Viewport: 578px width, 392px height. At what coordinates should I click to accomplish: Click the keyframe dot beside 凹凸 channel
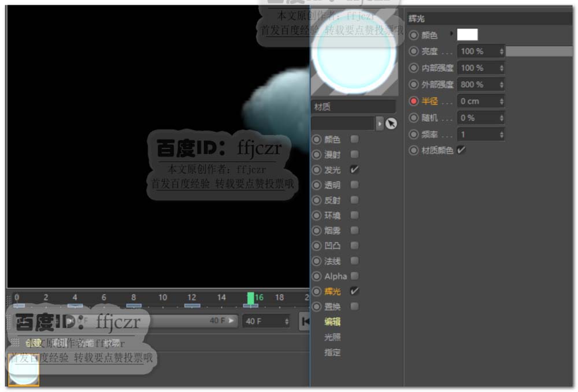(x=317, y=246)
